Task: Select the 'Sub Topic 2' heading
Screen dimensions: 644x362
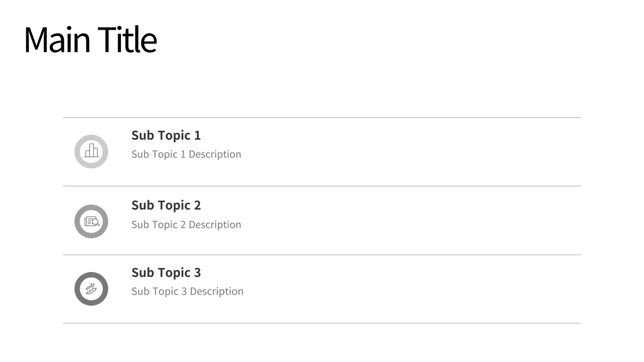Action: [x=166, y=205]
